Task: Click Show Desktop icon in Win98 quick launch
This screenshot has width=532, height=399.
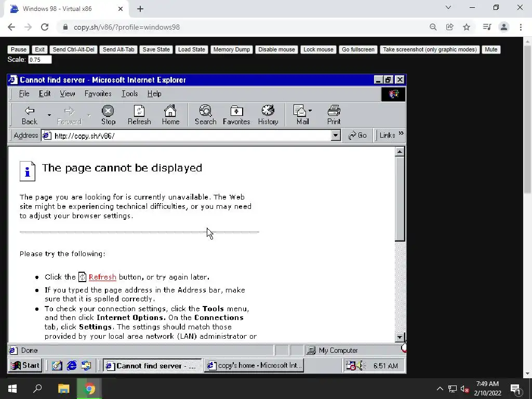Action: point(57,365)
